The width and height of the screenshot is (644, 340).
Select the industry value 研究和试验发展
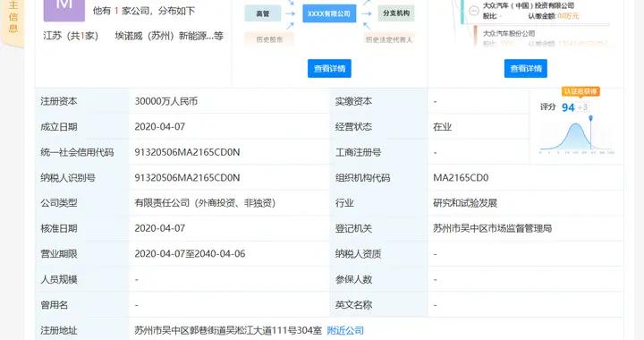465,203
